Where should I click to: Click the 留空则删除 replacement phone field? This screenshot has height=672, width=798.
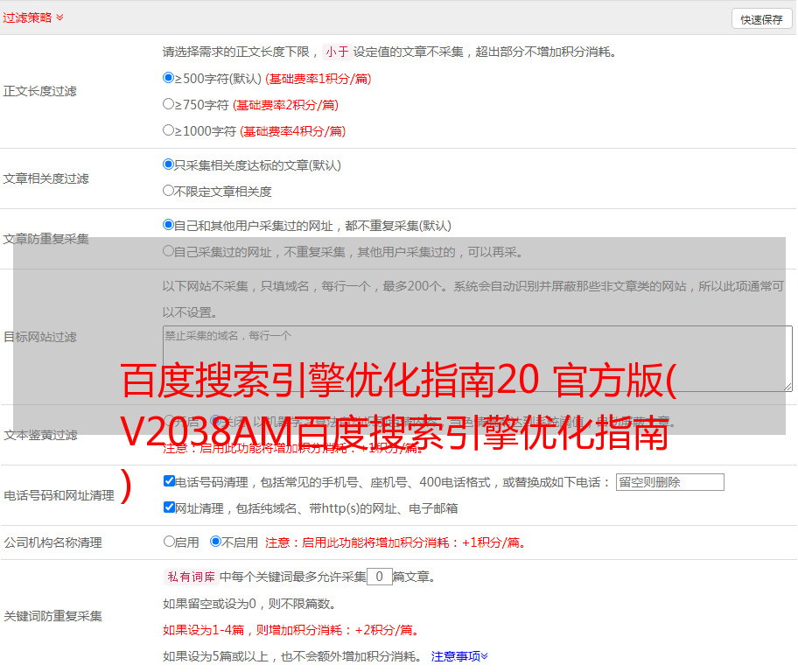(x=669, y=482)
